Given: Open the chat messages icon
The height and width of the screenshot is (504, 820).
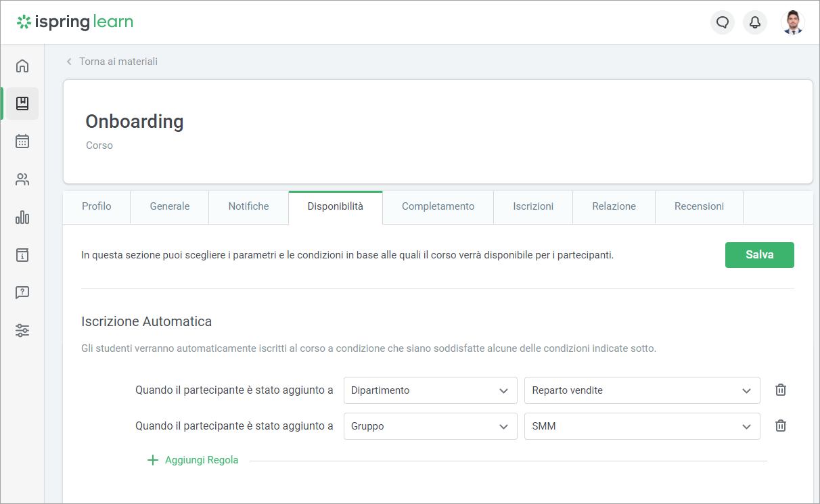Looking at the screenshot, I should [722, 22].
